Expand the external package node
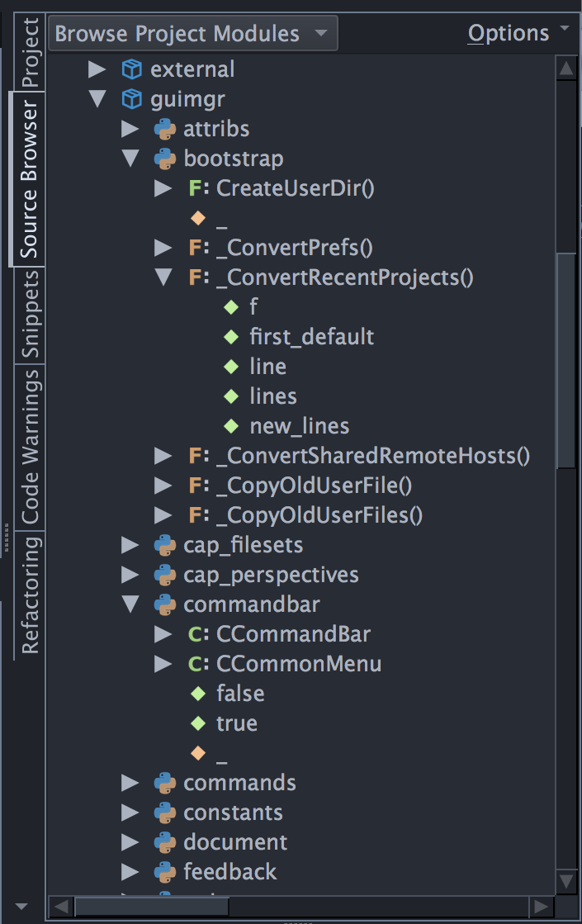The width and height of the screenshot is (582, 924). tap(97, 69)
